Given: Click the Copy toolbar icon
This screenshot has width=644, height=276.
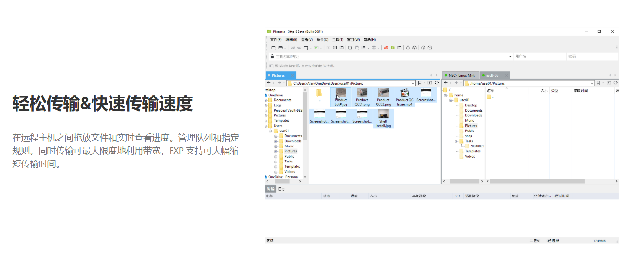Looking at the screenshot, I should point(350,48).
